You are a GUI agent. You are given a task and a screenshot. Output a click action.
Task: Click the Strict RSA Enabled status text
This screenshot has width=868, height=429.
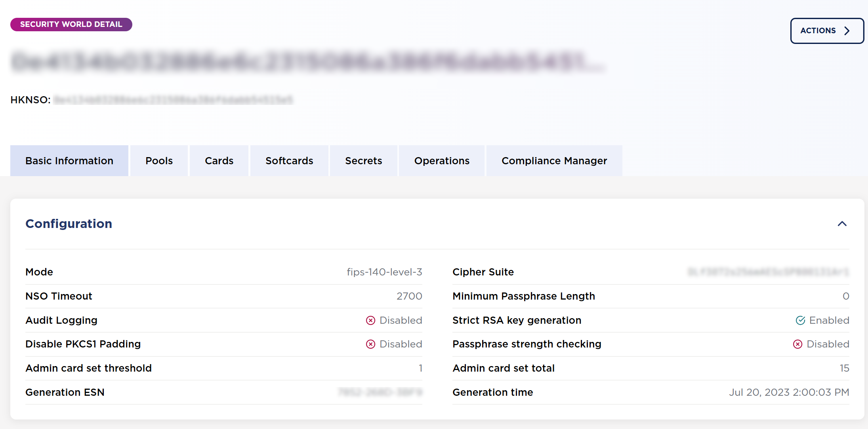pyautogui.click(x=829, y=320)
